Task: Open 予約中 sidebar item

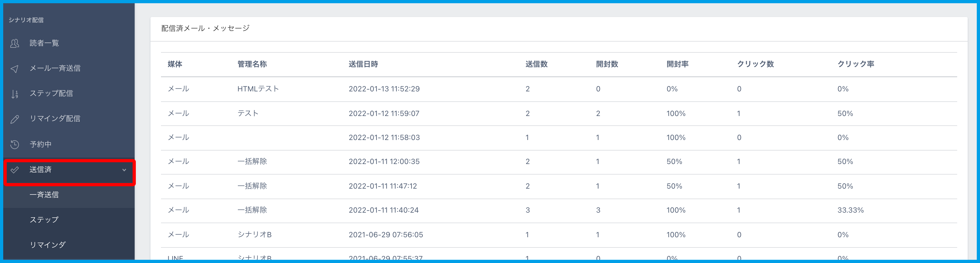Action: pyautogui.click(x=40, y=144)
